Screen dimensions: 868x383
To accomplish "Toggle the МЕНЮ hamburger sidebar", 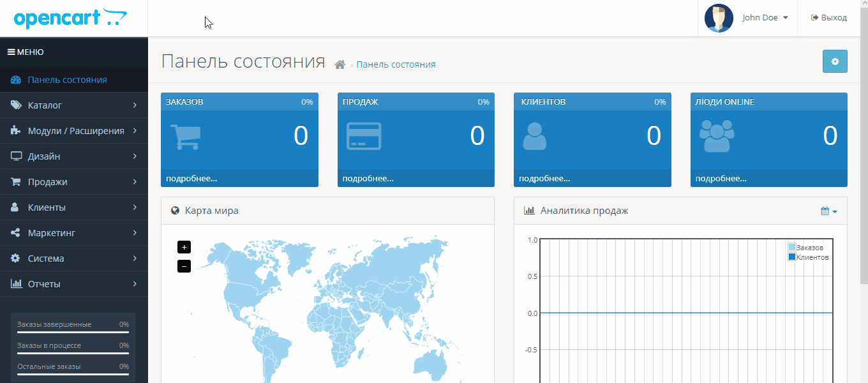I will 26,52.
